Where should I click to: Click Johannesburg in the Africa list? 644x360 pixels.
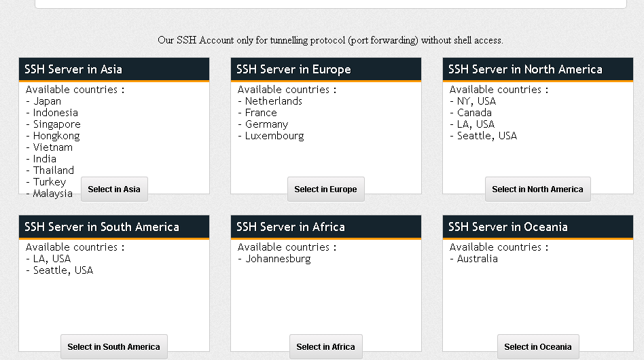click(x=278, y=259)
